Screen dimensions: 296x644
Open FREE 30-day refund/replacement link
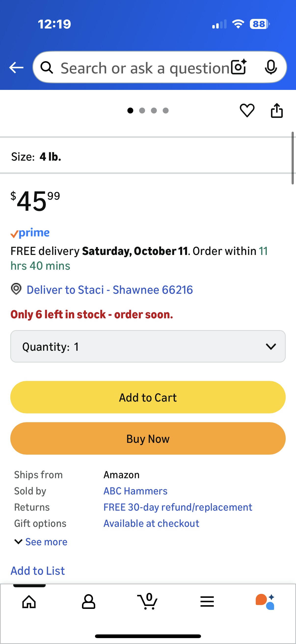[x=178, y=507]
